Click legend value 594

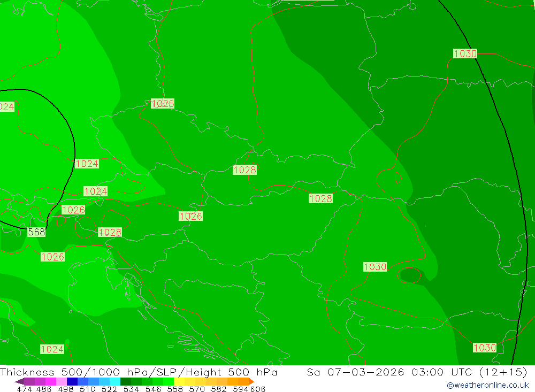(x=241, y=389)
